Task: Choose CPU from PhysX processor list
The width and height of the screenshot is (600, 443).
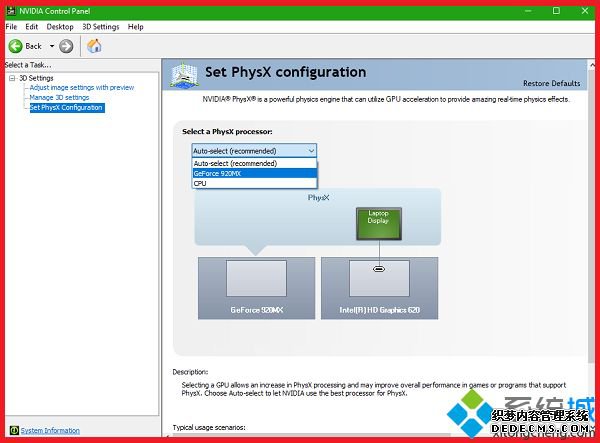Action: [x=254, y=183]
